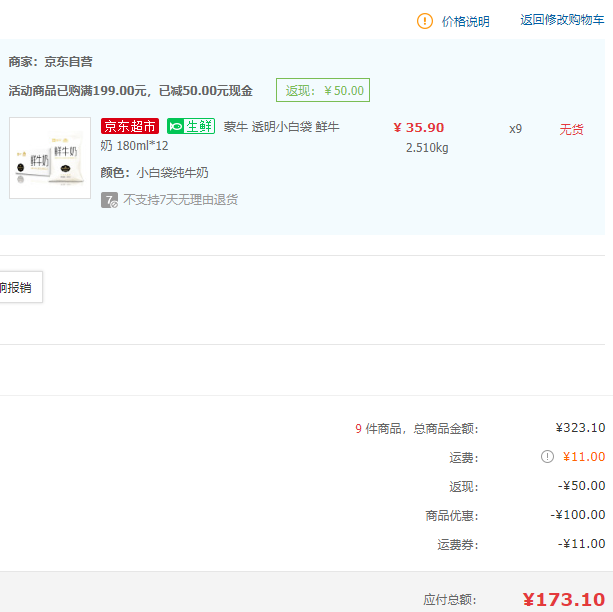Click total goods amount ¥323.10
Viewport: 613px width, 612px height.
point(580,428)
